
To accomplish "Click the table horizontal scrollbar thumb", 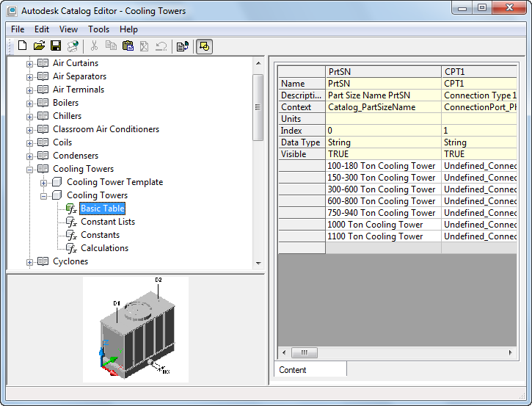I will (305, 352).
